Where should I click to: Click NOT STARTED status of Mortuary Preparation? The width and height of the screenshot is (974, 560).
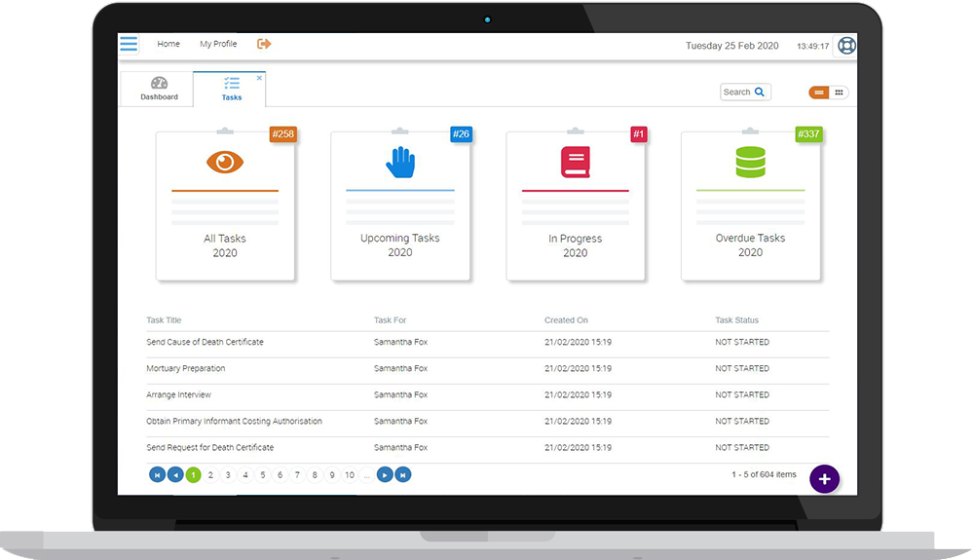741,368
